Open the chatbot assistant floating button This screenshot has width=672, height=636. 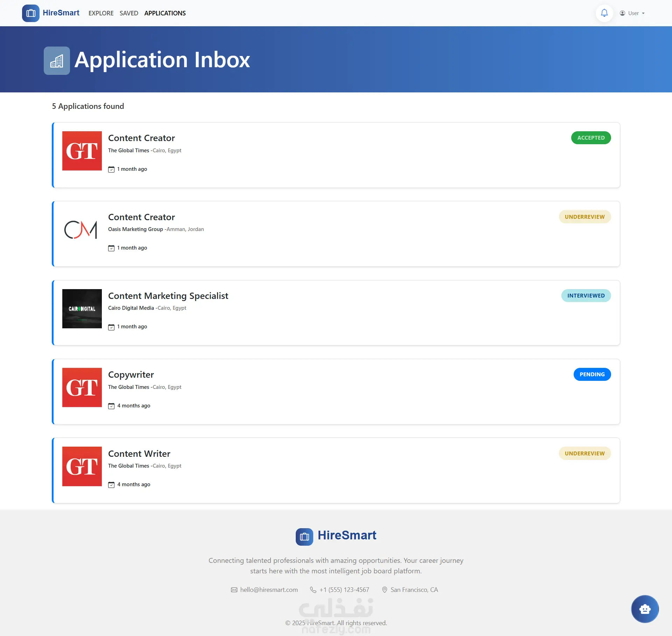point(645,609)
